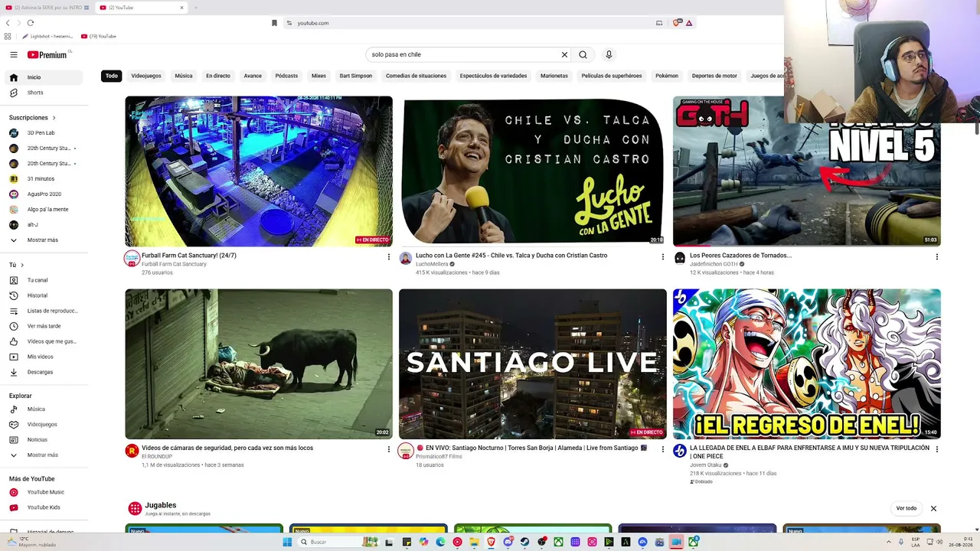Open the Algo pa' la mente subscription
Image resolution: width=980 pixels, height=551 pixels.
click(43, 210)
